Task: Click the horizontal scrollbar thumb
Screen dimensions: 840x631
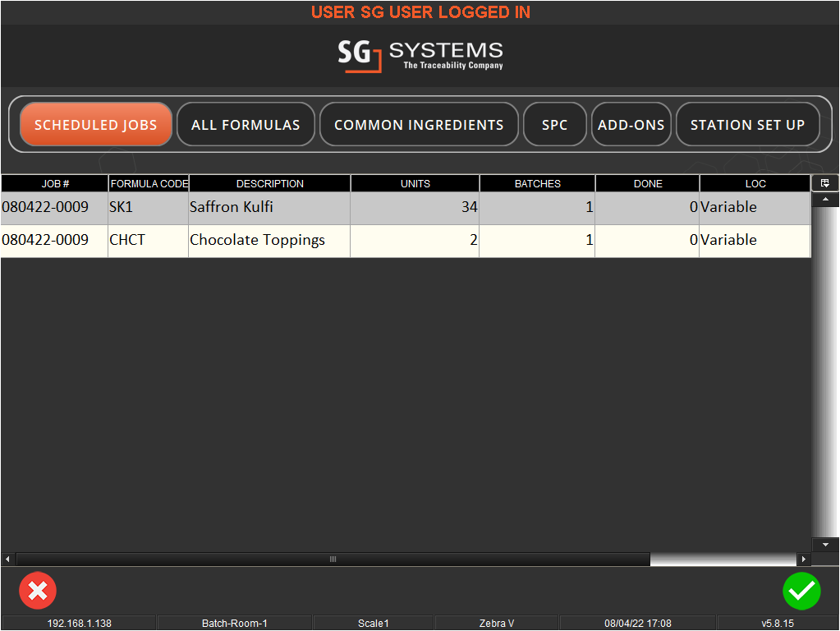Action: pos(333,560)
